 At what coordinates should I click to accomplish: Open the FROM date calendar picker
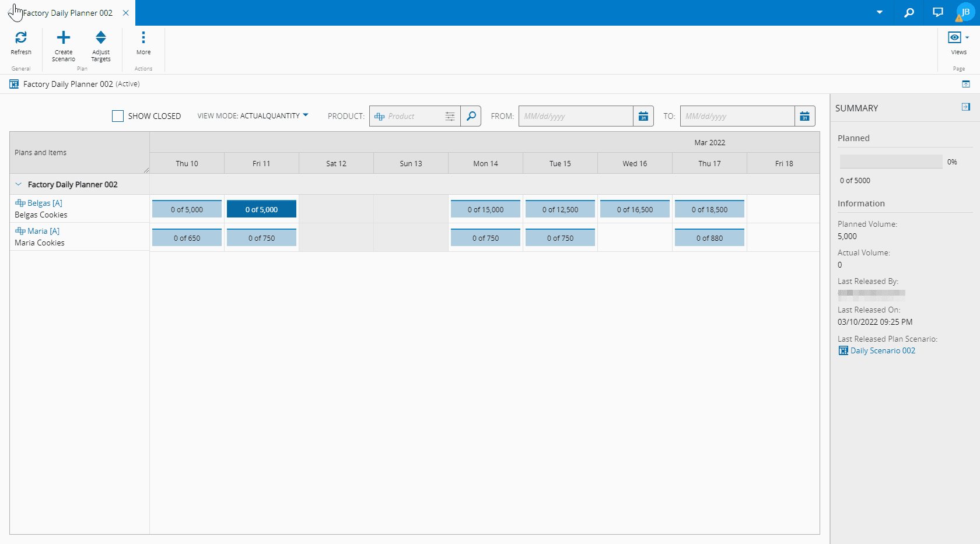(643, 116)
